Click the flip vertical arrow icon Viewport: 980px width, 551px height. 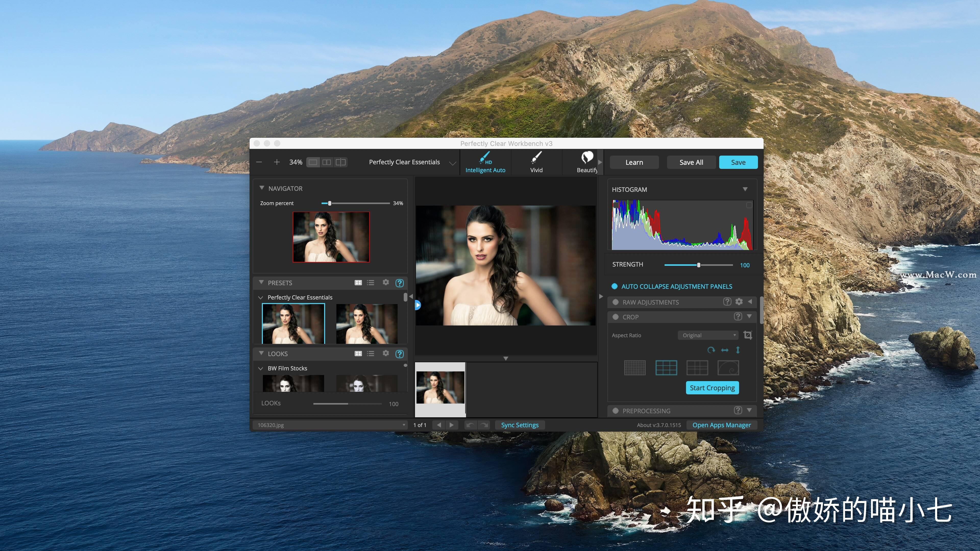[738, 350]
